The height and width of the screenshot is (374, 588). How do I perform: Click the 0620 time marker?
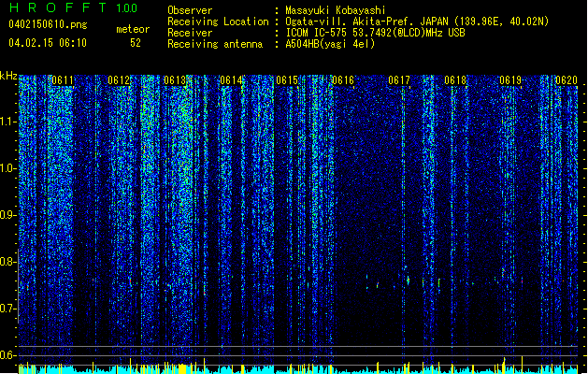click(566, 80)
